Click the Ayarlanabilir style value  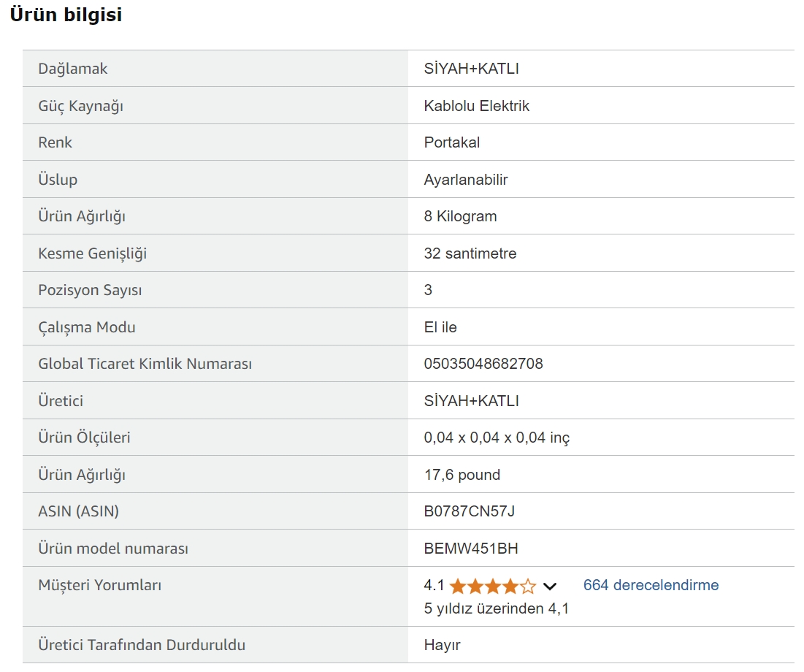tap(465, 180)
